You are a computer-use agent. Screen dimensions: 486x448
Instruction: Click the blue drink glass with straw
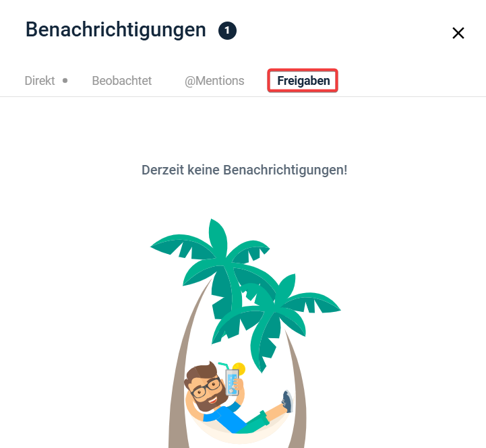pyautogui.click(x=232, y=382)
